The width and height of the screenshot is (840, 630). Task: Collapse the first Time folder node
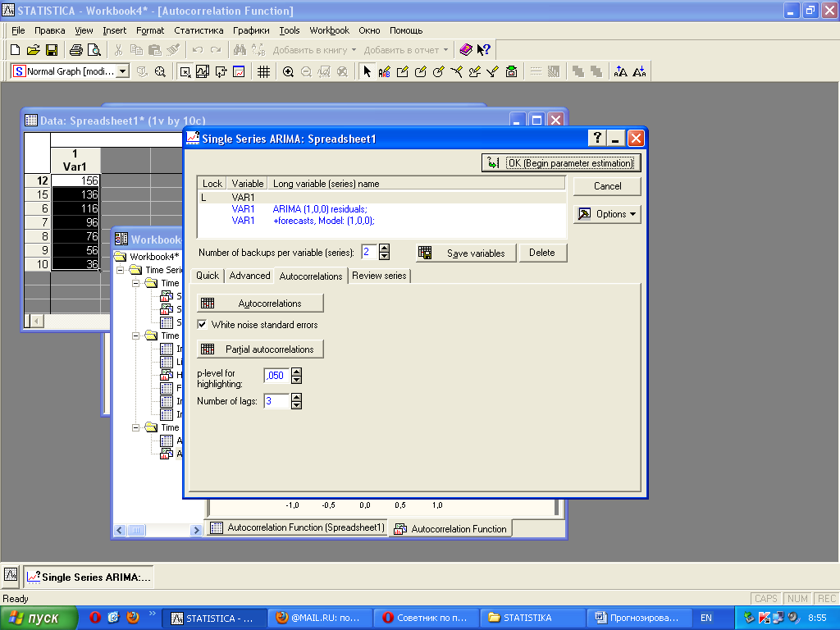136,283
